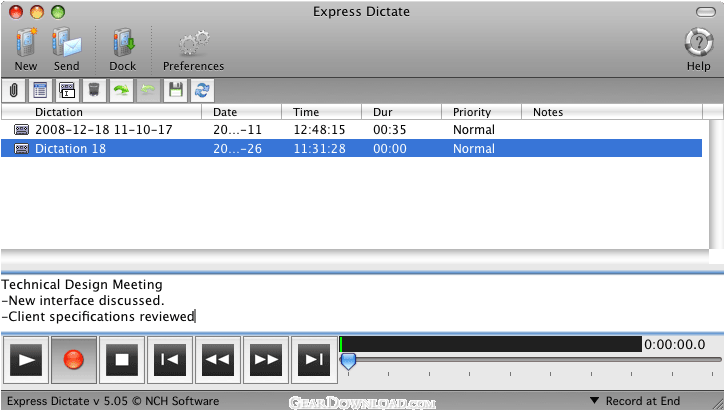Jump to start of dictation

point(170,360)
